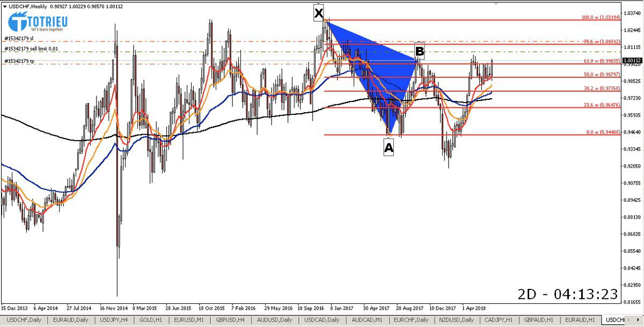
Task: Select the #15342179 tp take profit label
Action: pos(19,61)
